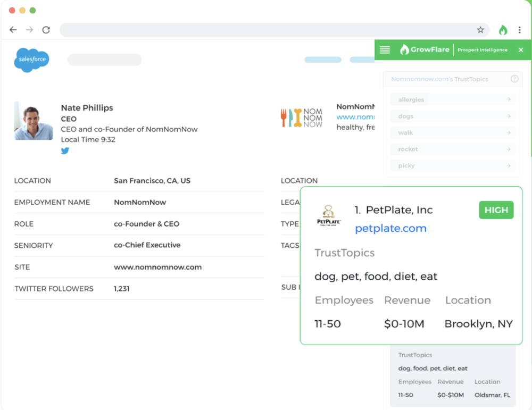Viewport: 532px width, 410px height.
Task: Open the TrustTopics help question icon
Action: [514, 79]
